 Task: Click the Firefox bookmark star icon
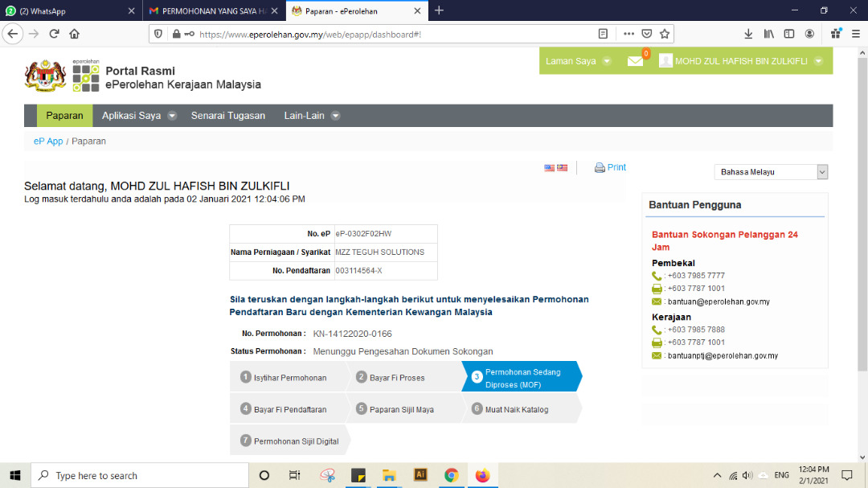tap(665, 34)
